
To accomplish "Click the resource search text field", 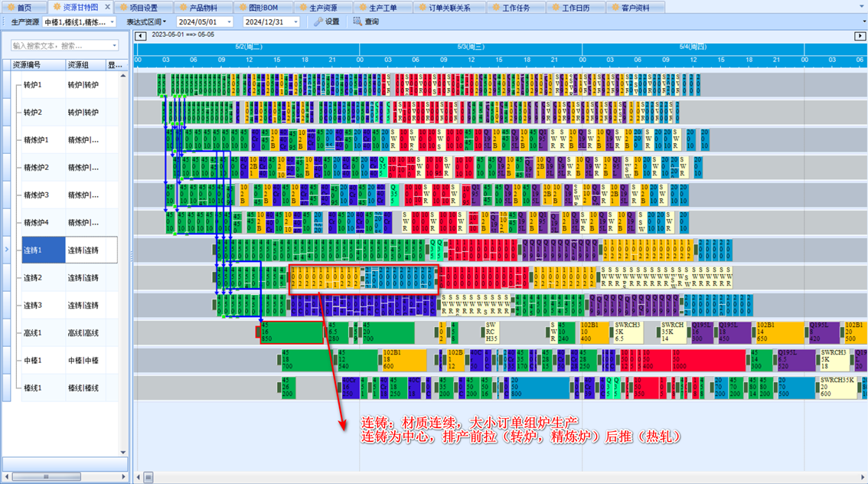I will (60, 46).
